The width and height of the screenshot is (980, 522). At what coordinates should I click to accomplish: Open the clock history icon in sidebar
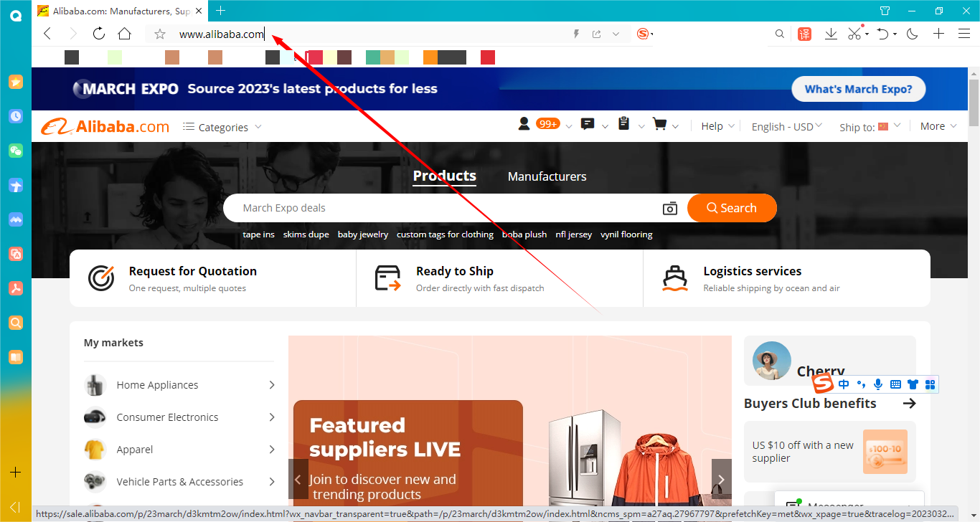(x=16, y=116)
